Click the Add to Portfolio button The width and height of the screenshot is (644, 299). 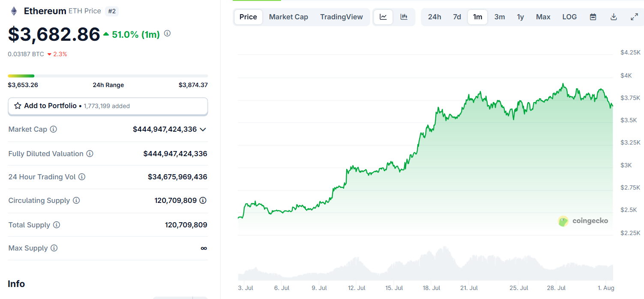(x=108, y=106)
